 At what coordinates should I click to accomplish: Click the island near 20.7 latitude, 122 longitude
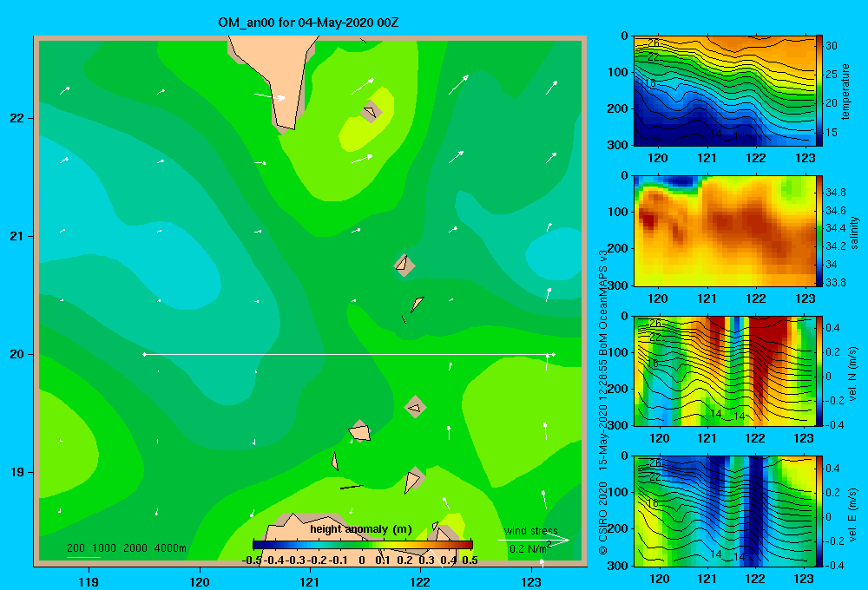[x=403, y=264]
